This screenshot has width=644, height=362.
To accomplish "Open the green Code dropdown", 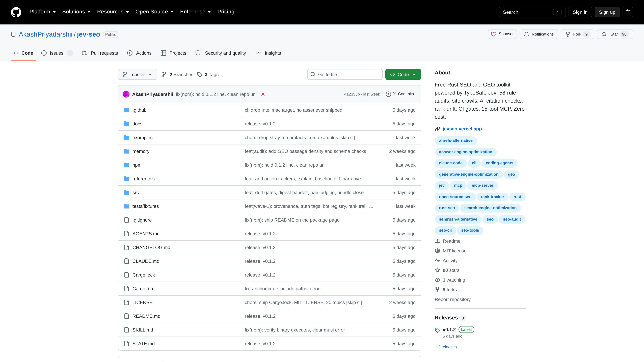I will pos(403,74).
